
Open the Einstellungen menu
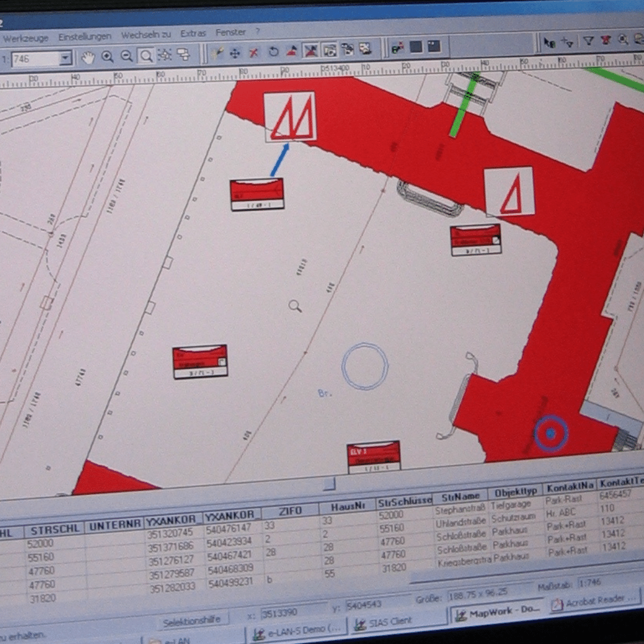[x=85, y=36]
